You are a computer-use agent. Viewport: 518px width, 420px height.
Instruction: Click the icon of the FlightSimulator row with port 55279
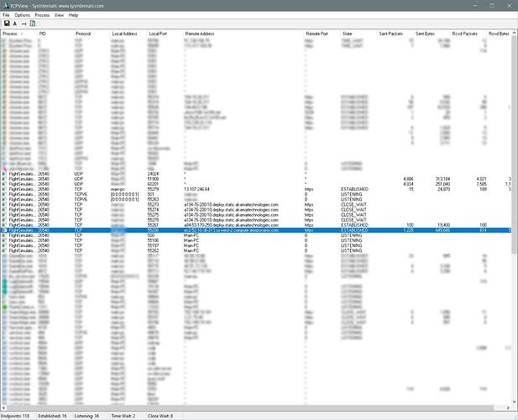coord(4,189)
